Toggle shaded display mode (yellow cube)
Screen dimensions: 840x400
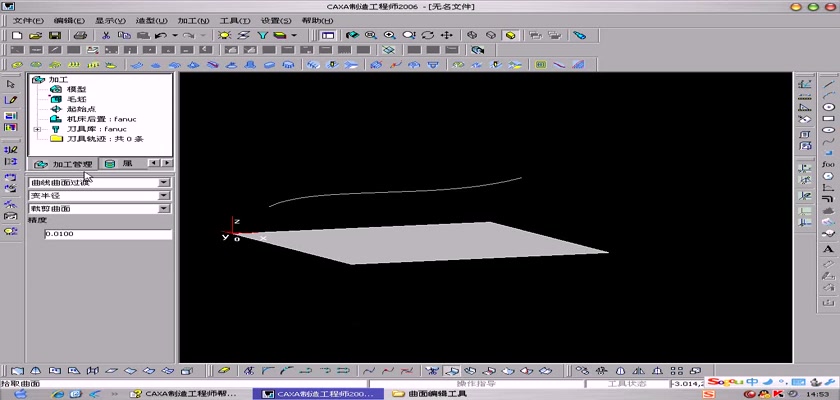[x=511, y=35]
